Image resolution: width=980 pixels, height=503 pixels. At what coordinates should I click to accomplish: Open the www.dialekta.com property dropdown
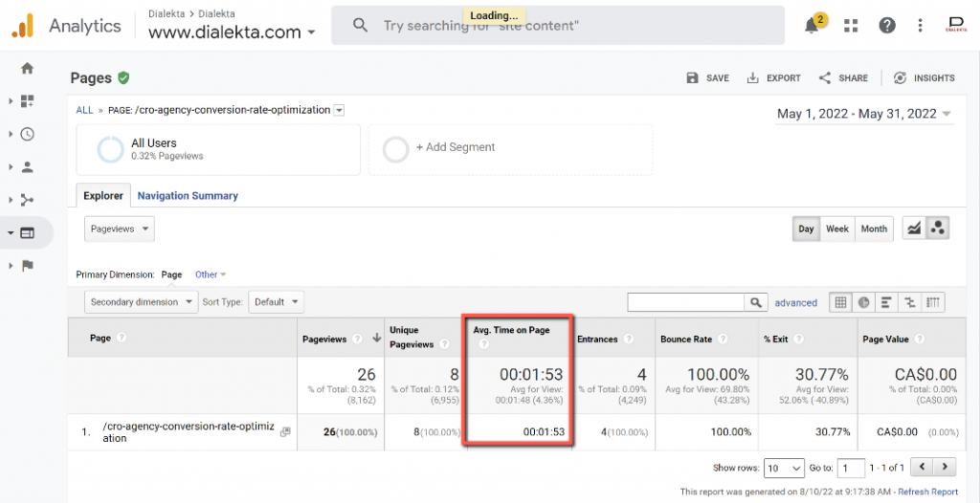click(x=232, y=33)
